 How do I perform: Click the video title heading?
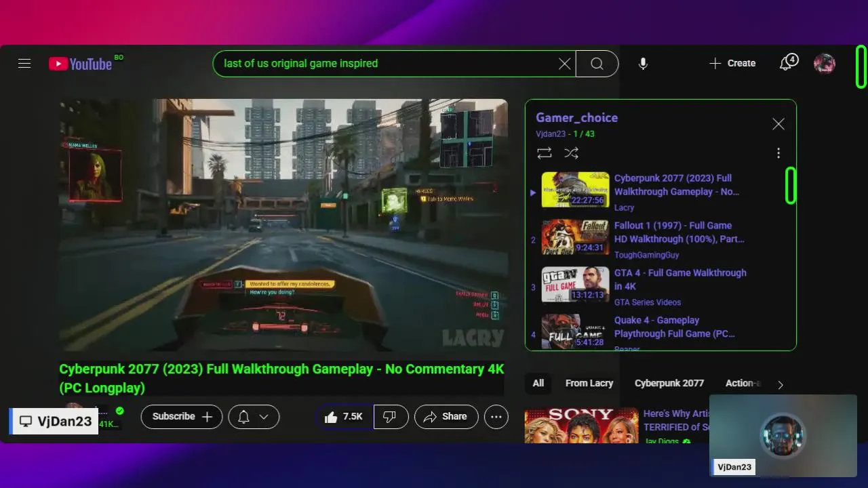coord(281,378)
